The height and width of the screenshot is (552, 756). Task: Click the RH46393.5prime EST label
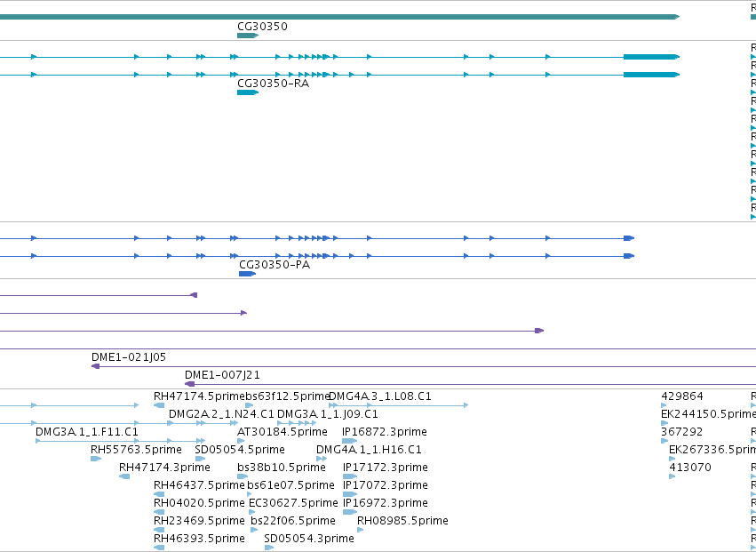[x=199, y=539]
